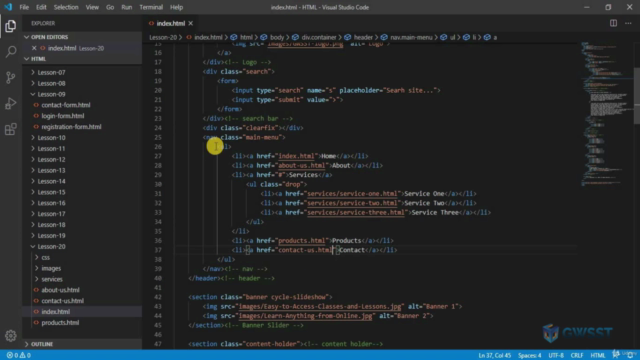The height and width of the screenshot is (360, 640).
Task: Click the header breadcrumb item
Action: pyautogui.click(x=359, y=37)
